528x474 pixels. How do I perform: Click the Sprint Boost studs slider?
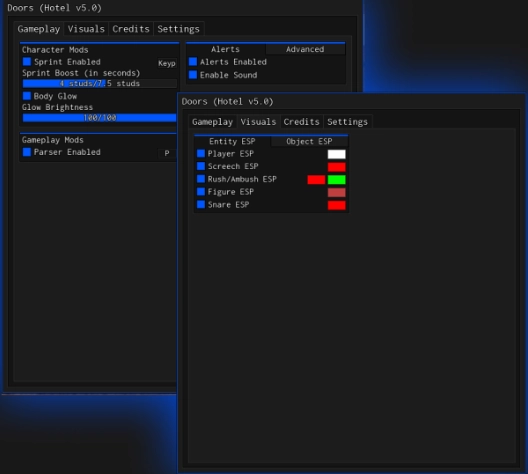(99, 83)
